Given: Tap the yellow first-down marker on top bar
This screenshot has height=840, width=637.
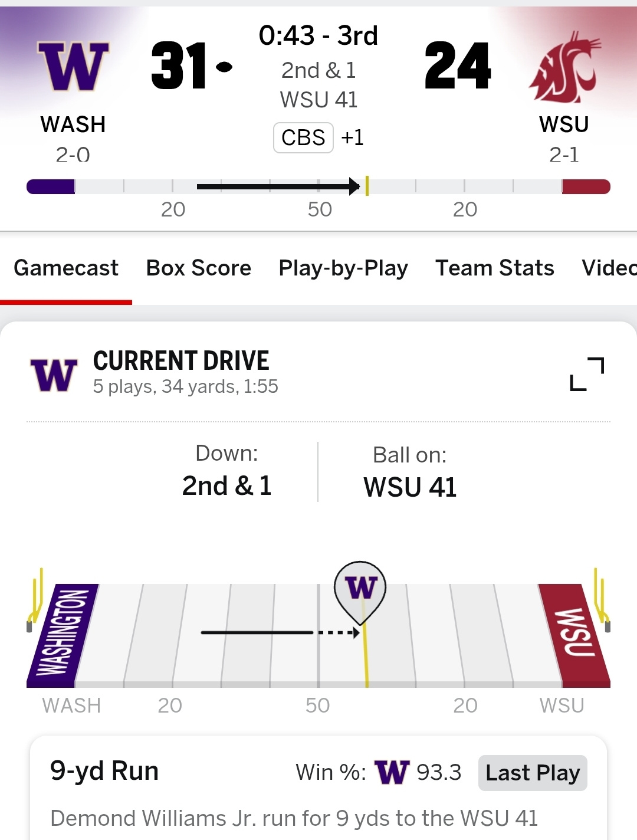Looking at the screenshot, I should pos(367,186).
